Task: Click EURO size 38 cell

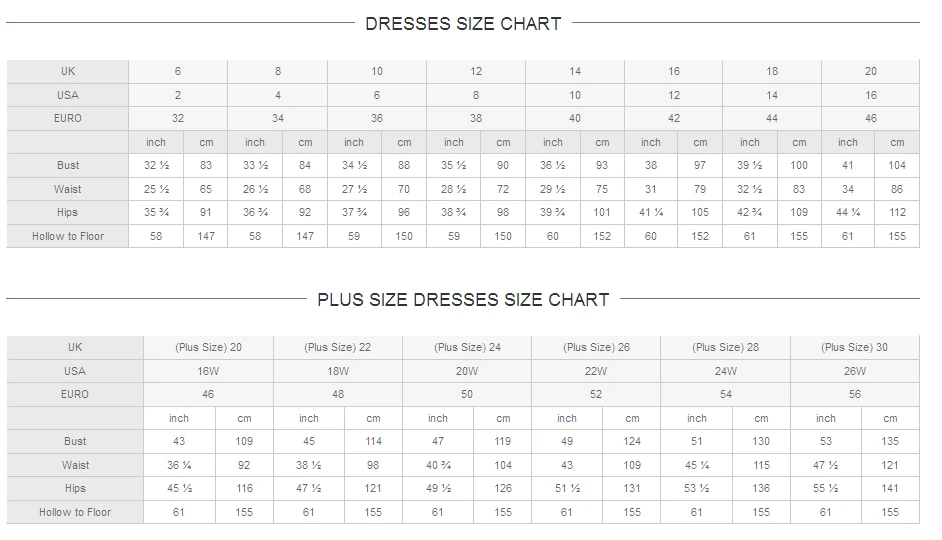Action: 476,118
